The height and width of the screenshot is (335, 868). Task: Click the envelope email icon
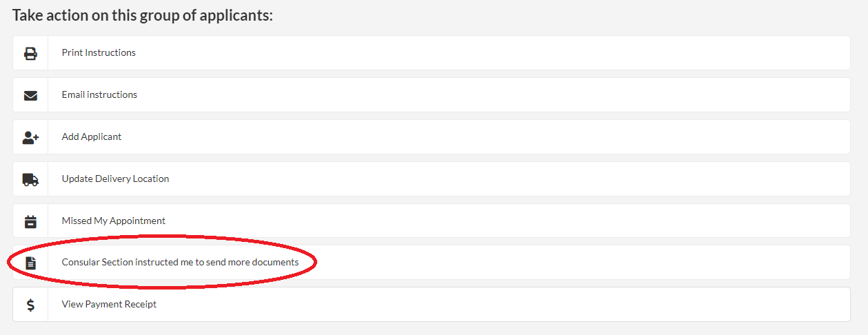(30, 95)
